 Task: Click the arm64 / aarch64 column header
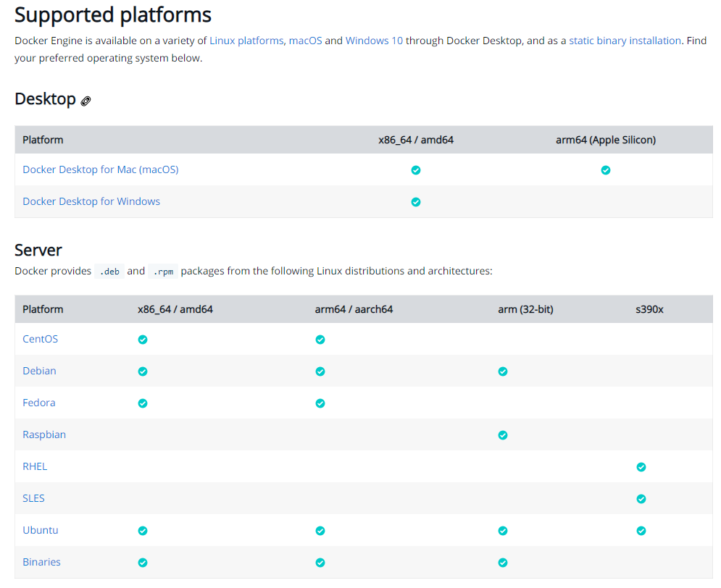pos(354,310)
